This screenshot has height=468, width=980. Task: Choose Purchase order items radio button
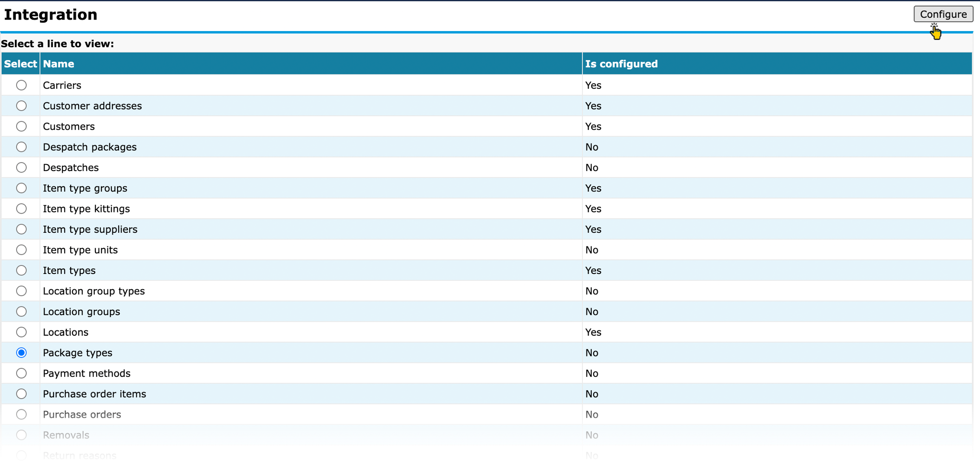(21, 394)
